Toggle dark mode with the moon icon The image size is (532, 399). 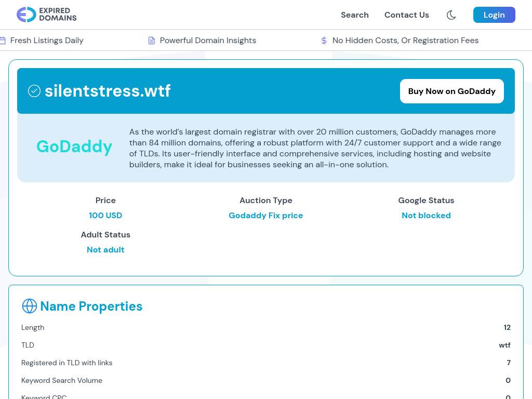451,15
